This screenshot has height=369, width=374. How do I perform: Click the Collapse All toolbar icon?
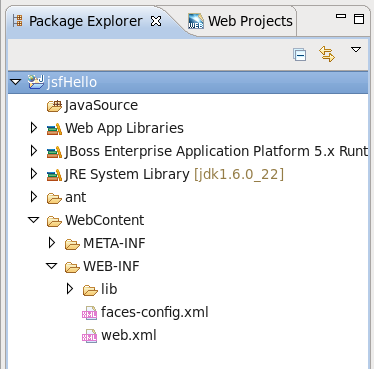[x=299, y=55]
